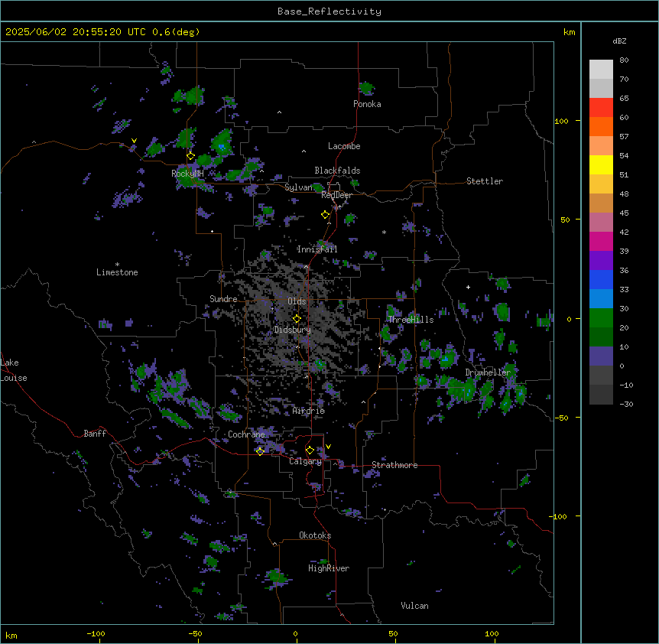The height and width of the screenshot is (644, 659).
Task: Pick the slate blue 0-10 dBZ legend swatch
Action: point(601,356)
